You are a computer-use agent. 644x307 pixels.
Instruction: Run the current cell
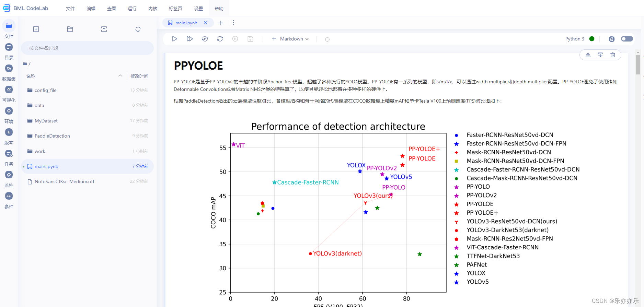[175, 39]
